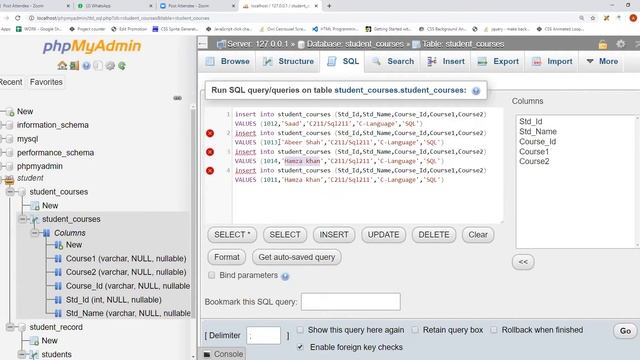Enable Rollback when finished

494,329
